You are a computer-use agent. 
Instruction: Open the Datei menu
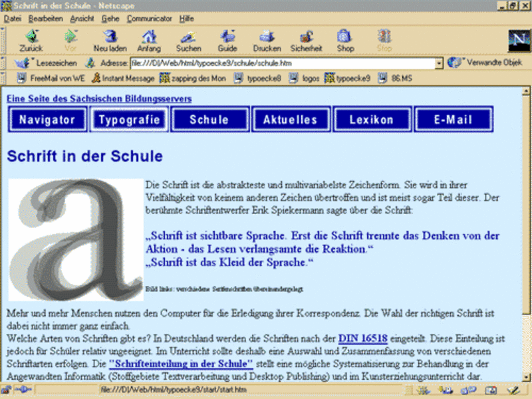click(13, 19)
